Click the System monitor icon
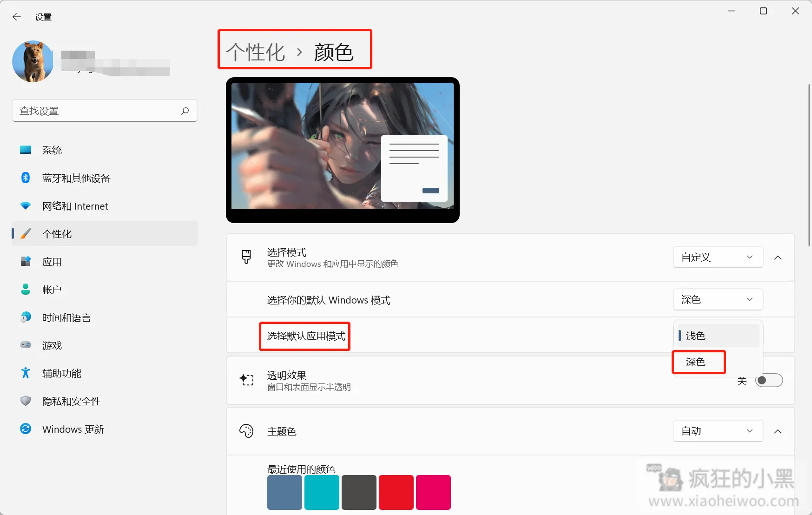This screenshot has height=515, width=812. point(26,150)
